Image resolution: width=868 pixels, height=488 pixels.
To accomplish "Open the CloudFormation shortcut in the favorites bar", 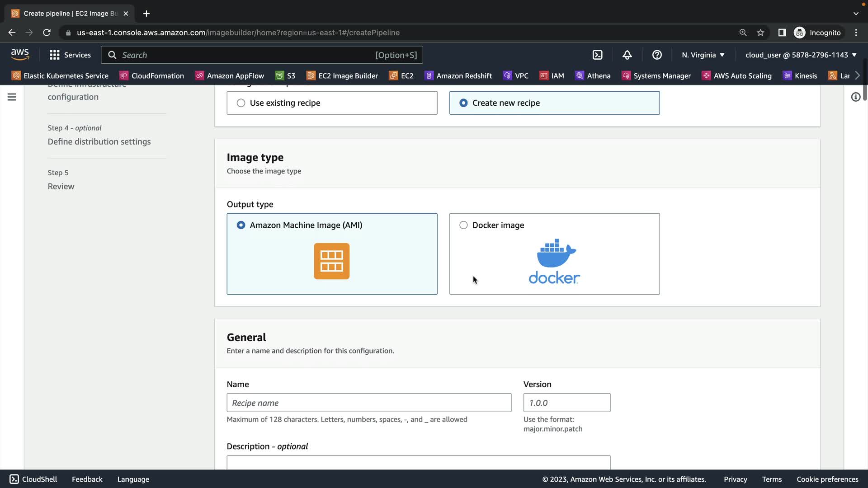I will coord(151,75).
